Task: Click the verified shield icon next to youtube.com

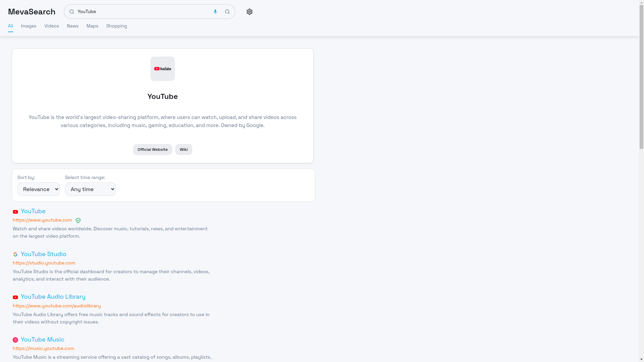Action: pos(78,221)
